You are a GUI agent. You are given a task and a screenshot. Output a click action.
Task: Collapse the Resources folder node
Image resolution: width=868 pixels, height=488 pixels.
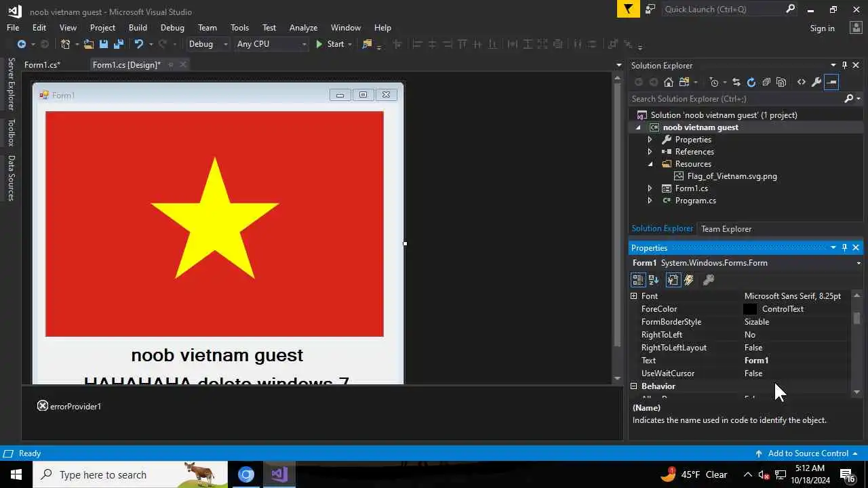[x=650, y=164]
